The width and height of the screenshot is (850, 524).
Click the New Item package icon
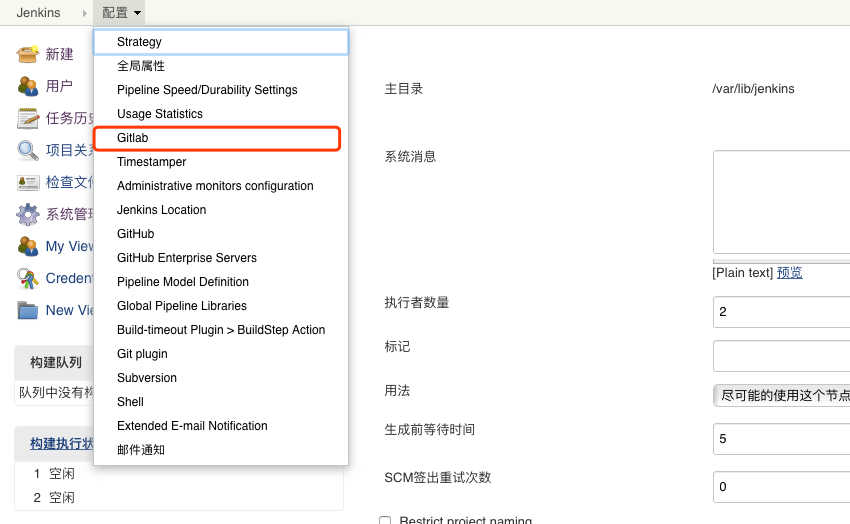[28, 54]
